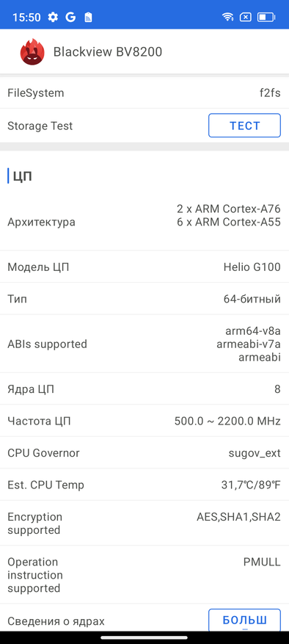Viewport: 289px width, 644px height.
Task: Select the Blackview BV8200 device title
Action: click(x=108, y=51)
